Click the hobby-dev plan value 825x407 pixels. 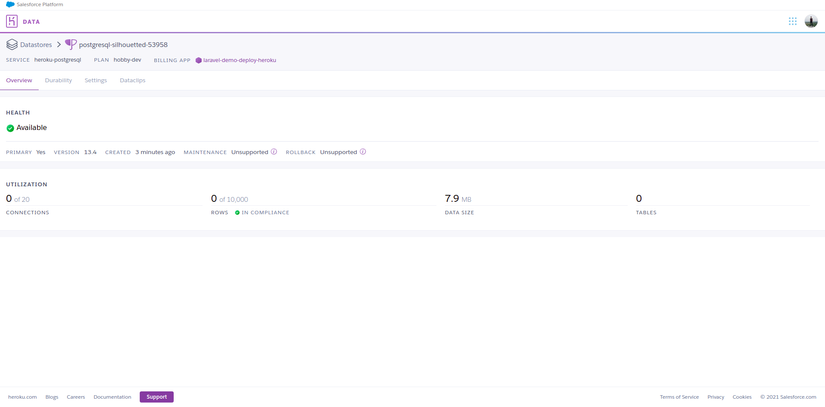click(127, 60)
